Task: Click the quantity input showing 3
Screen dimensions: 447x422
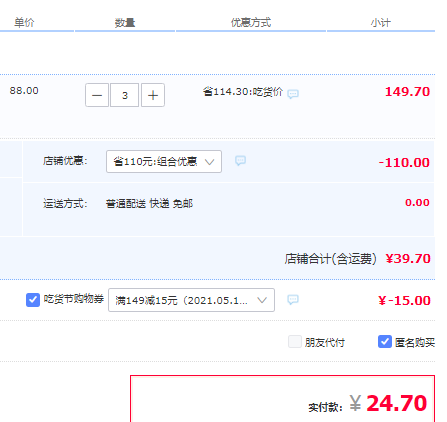Action: point(124,95)
